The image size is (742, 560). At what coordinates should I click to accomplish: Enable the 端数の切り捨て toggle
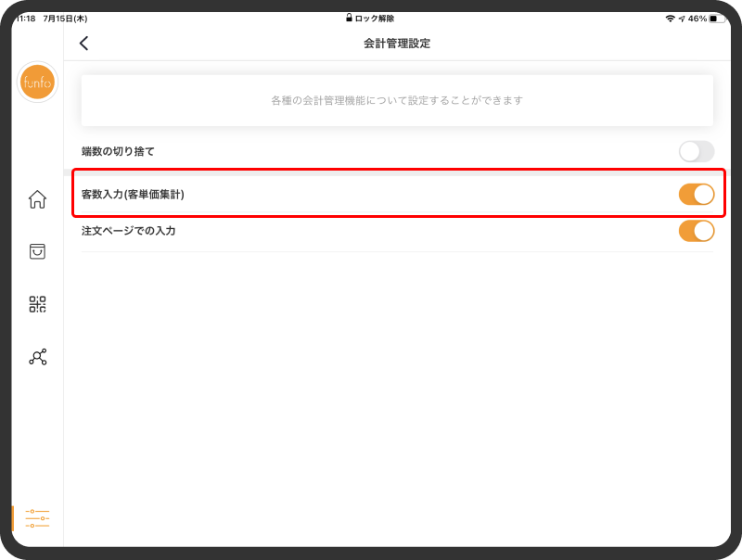pyautogui.click(x=697, y=151)
